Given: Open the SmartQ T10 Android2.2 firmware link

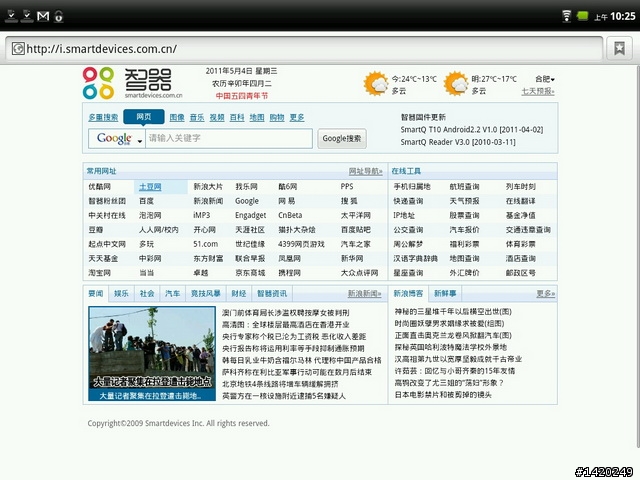Looking at the screenshot, I should coord(472,130).
